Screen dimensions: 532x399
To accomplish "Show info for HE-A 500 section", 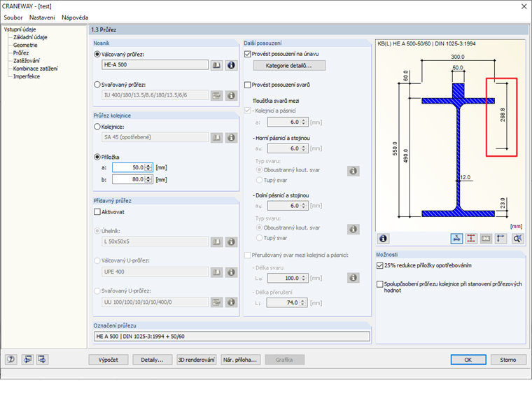I will pyautogui.click(x=231, y=65).
